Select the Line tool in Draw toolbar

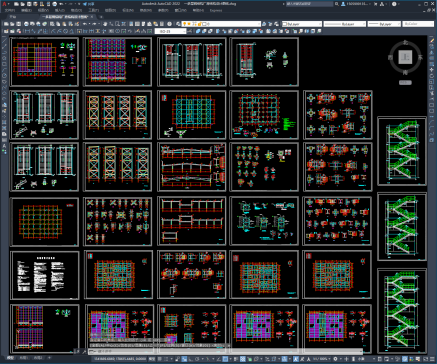click(4, 40)
